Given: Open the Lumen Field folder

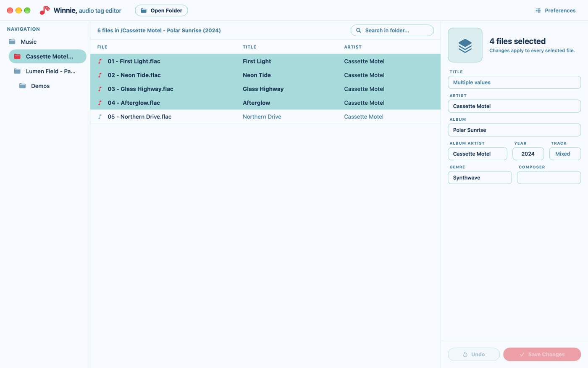Looking at the screenshot, I should point(47,71).
